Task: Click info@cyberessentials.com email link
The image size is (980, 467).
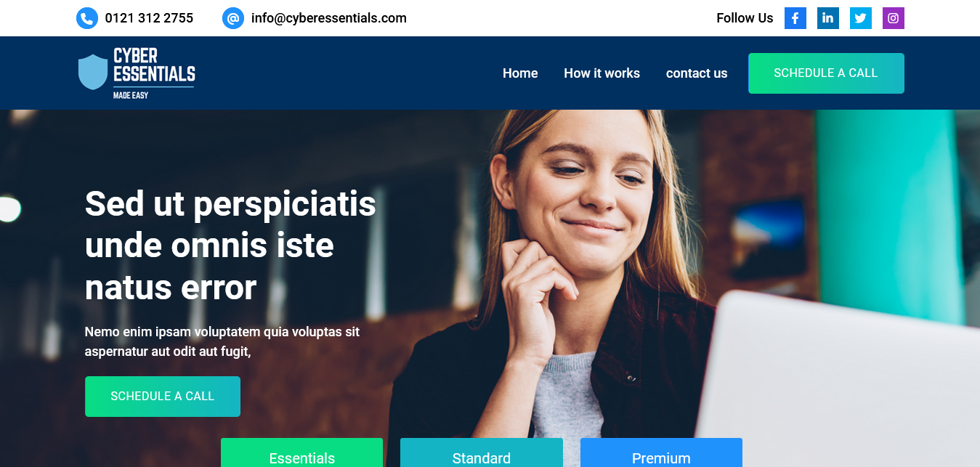Action: (329, 18)
